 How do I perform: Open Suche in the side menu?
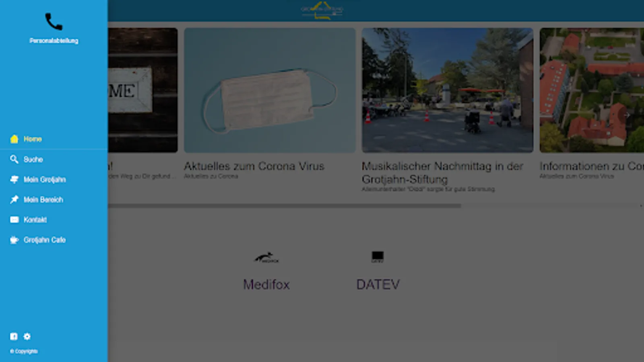[54, 159]
